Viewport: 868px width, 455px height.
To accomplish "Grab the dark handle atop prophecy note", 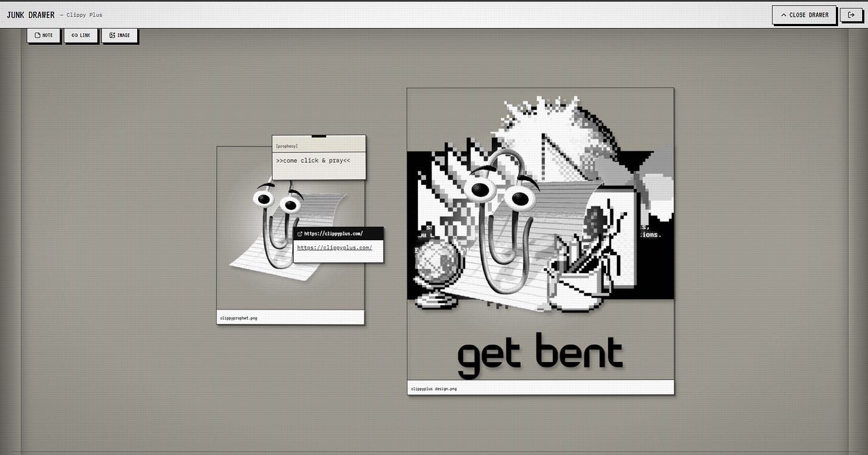I will tap(319, 136).
